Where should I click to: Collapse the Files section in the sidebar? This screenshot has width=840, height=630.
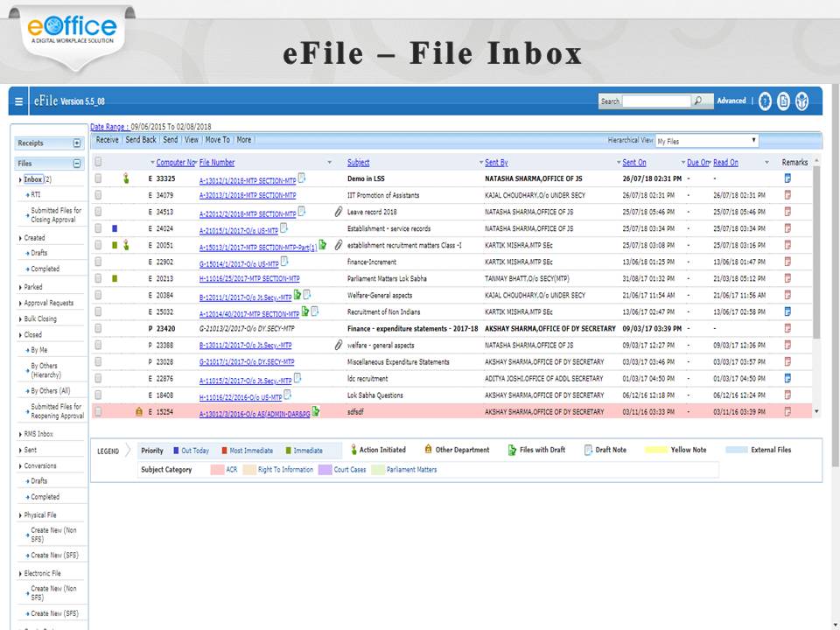click(77, 164)
